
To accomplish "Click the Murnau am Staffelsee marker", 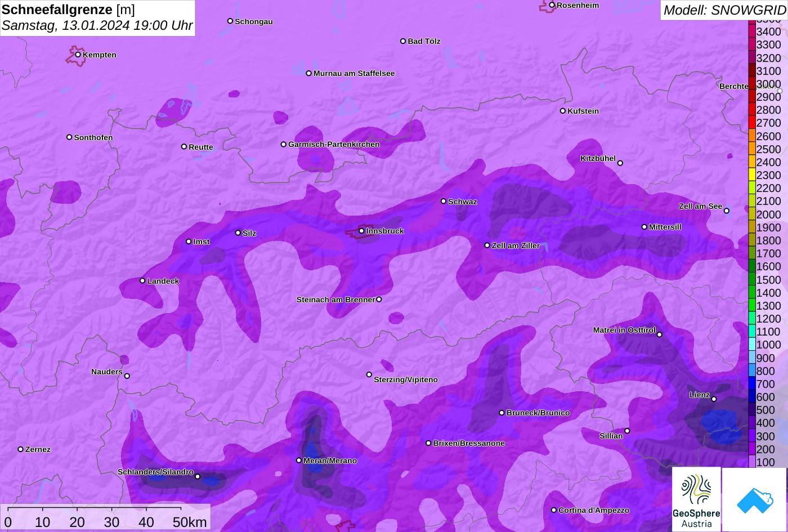I will tap(309, 73).
